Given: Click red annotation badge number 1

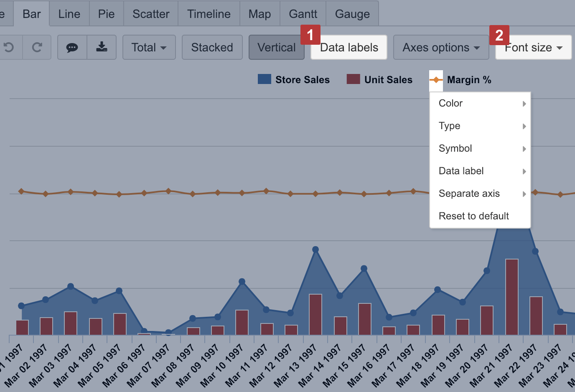Looking at the screenshot, I should (310, 35).
